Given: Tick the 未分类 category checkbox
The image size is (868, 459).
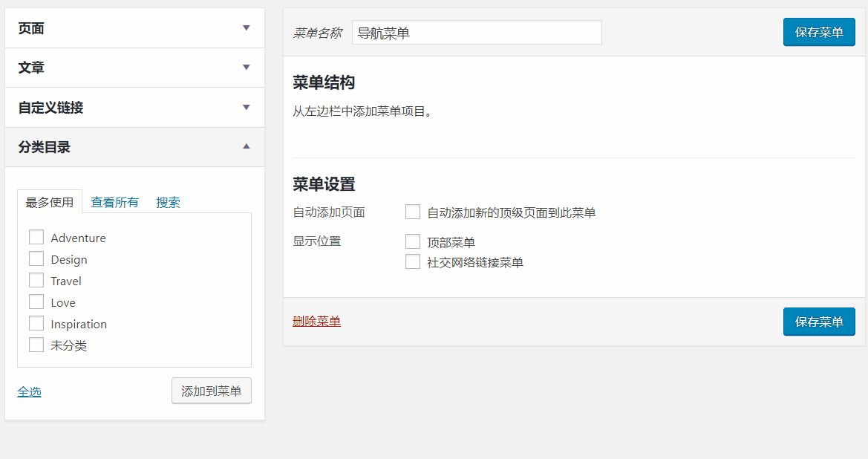Looking at the screenshot, I should point(36,345).
